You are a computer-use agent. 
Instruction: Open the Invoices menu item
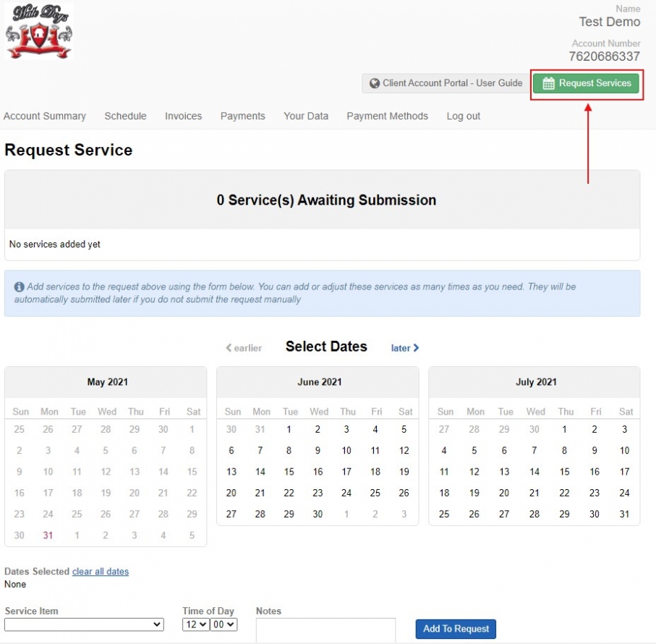[183, 116]
